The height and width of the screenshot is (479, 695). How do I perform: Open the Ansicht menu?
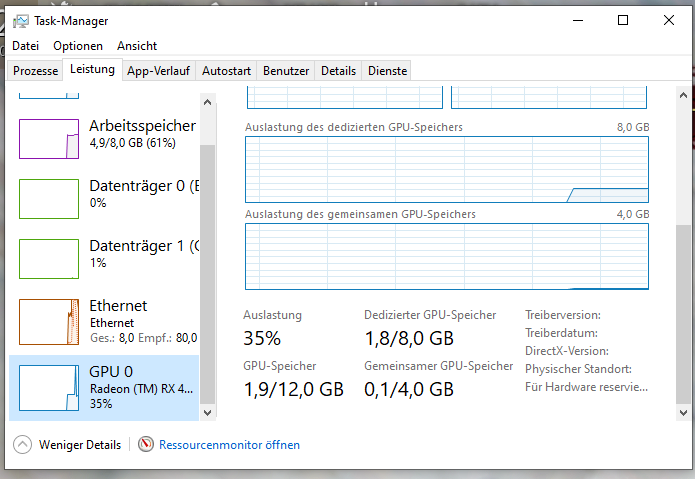click(x=137, y=46)
